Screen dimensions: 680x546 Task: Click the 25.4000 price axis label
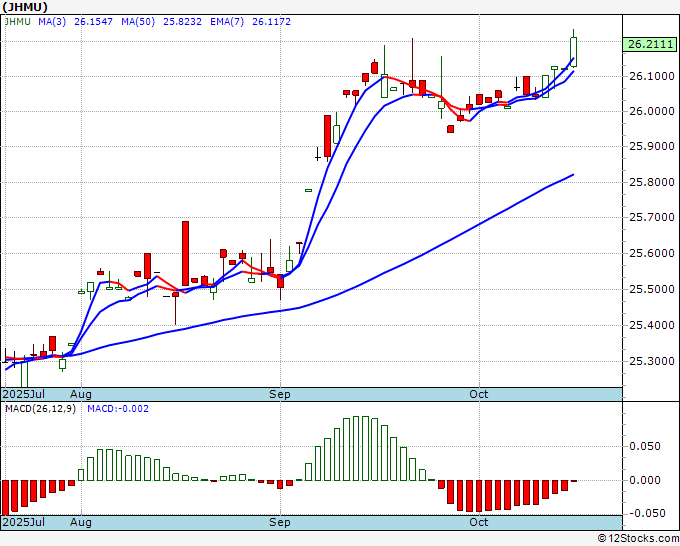click(x=652, y=325)
